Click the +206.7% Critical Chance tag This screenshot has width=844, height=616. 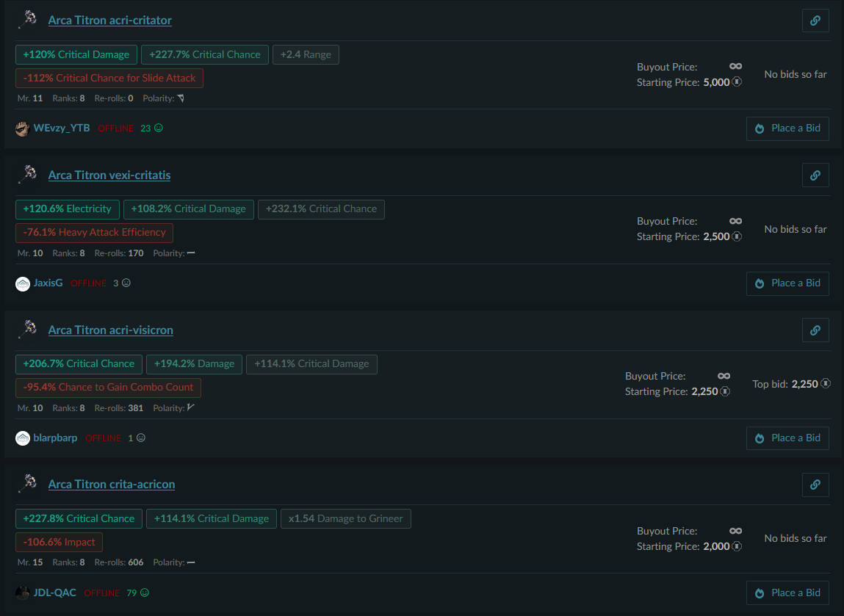tap(79, 363)
